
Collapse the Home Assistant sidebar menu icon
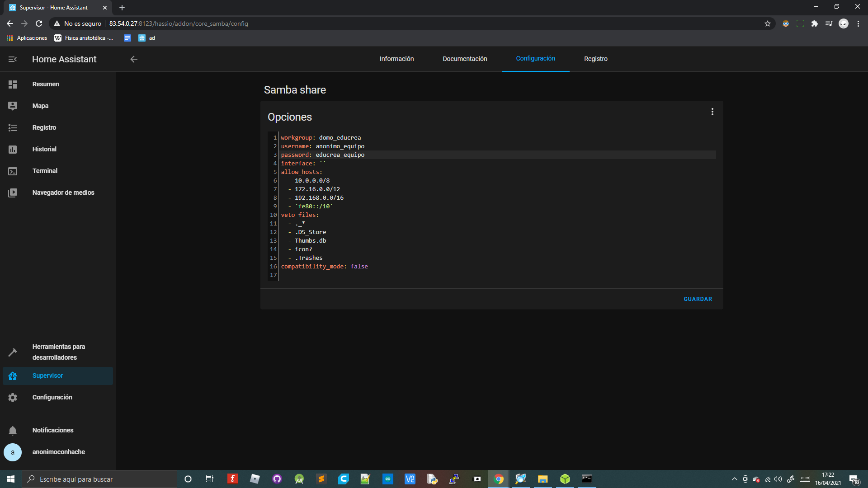tap(13, 59)
